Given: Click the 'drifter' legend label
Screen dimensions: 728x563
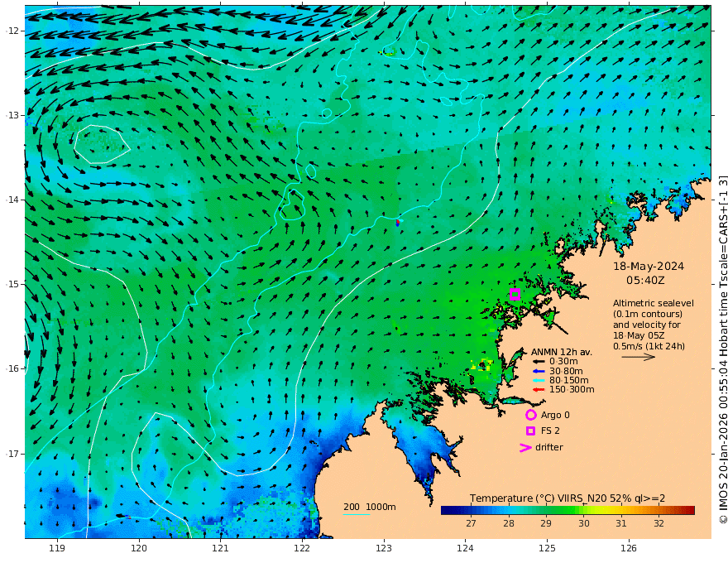Looking at the screenshot, I should click(x=548, y=447).
